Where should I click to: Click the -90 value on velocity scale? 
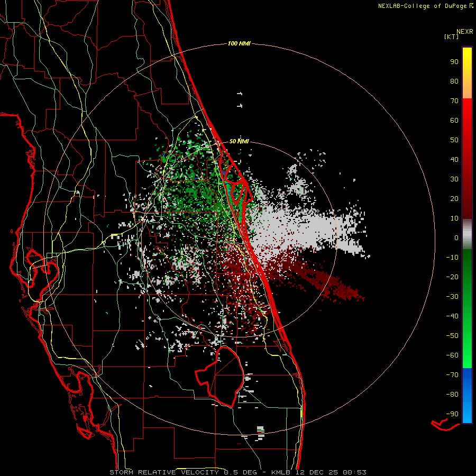pyautogui.click(x=452, y=414)
